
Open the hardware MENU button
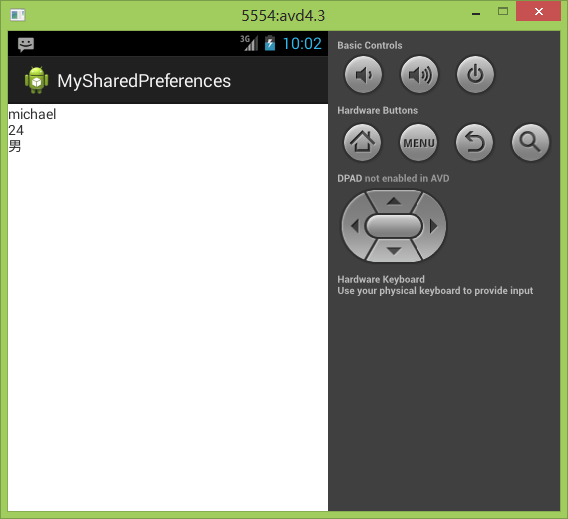(418, 142)
